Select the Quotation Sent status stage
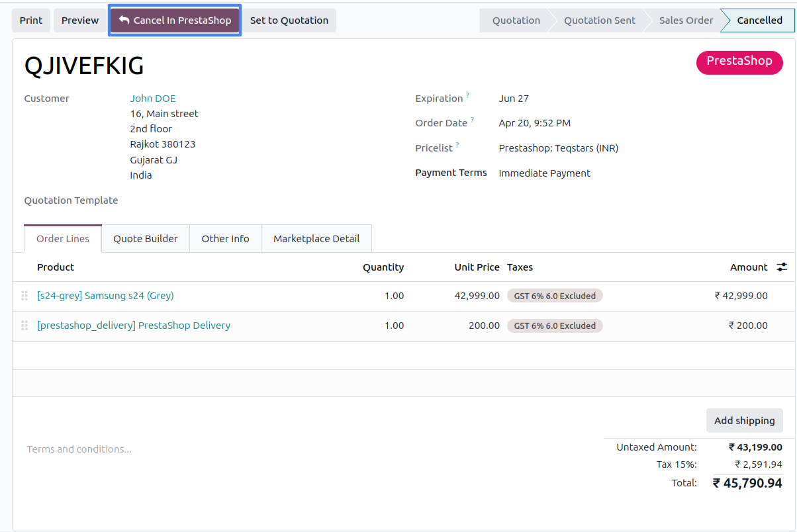Screen dimensions: 797x532 coord(600,21)
